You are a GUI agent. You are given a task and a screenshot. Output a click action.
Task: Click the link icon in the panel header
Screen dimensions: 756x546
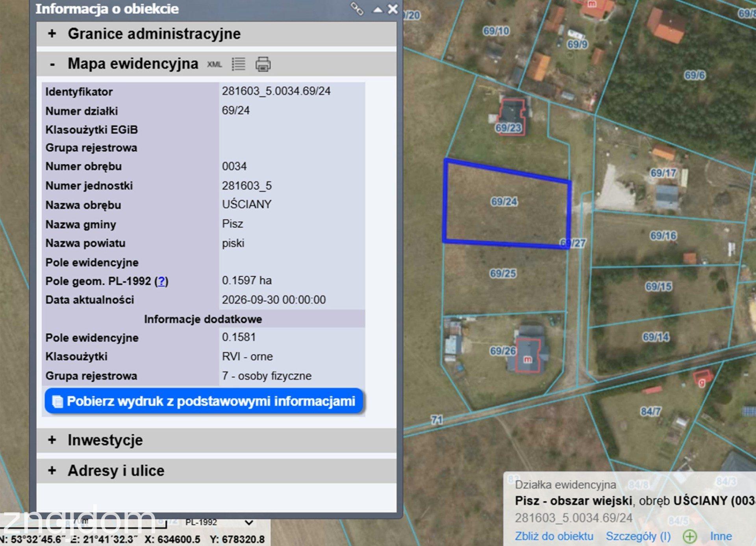pyautogui.click(x=357, y=9)
